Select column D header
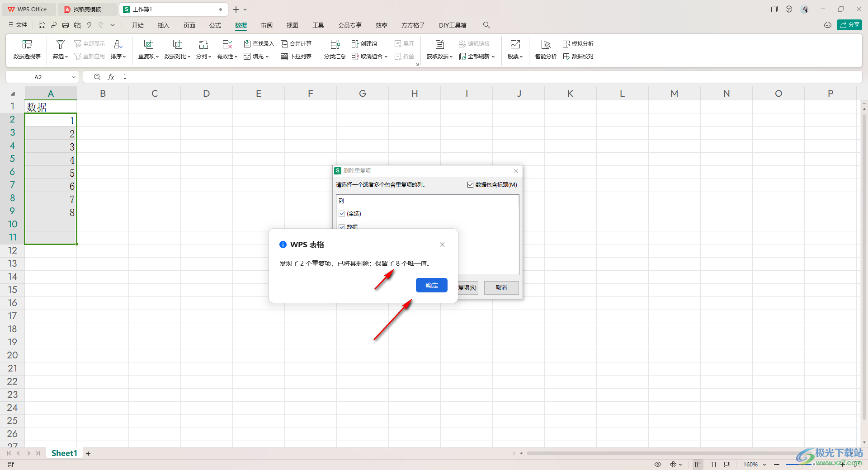Image resolution: width=868 pixels, height=470 pixels. (x=207, y=94)
